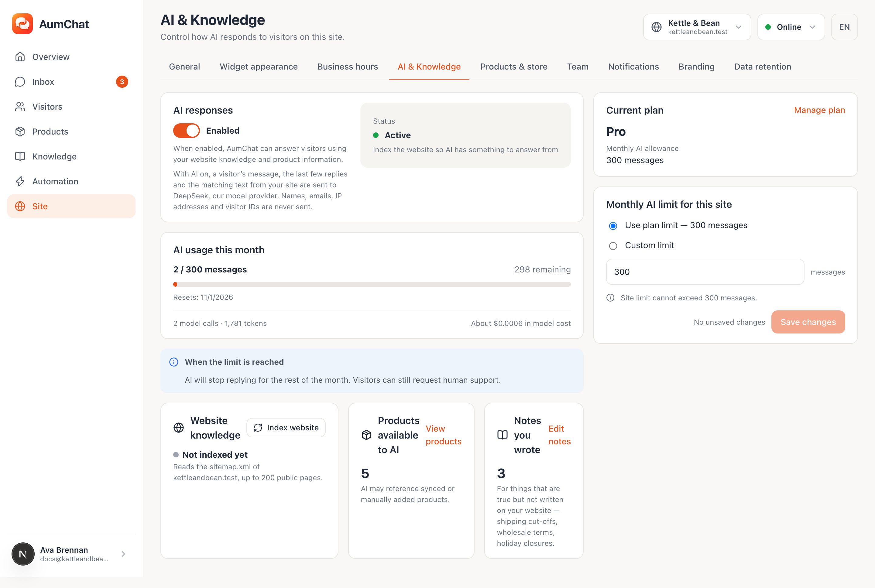This screenshot has height=588, width=875.
Task: Click the Edit notes link
Action: pyautogui.click(x=559, y=435)
